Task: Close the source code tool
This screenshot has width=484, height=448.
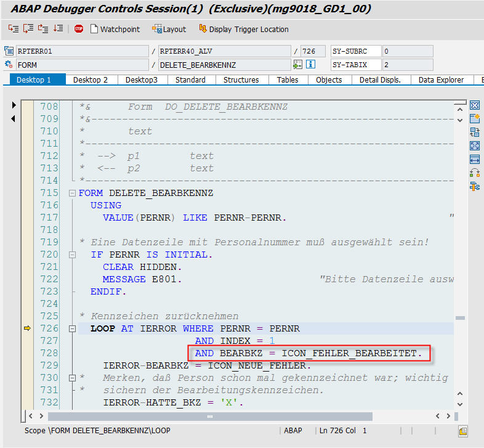Action: 474,105
